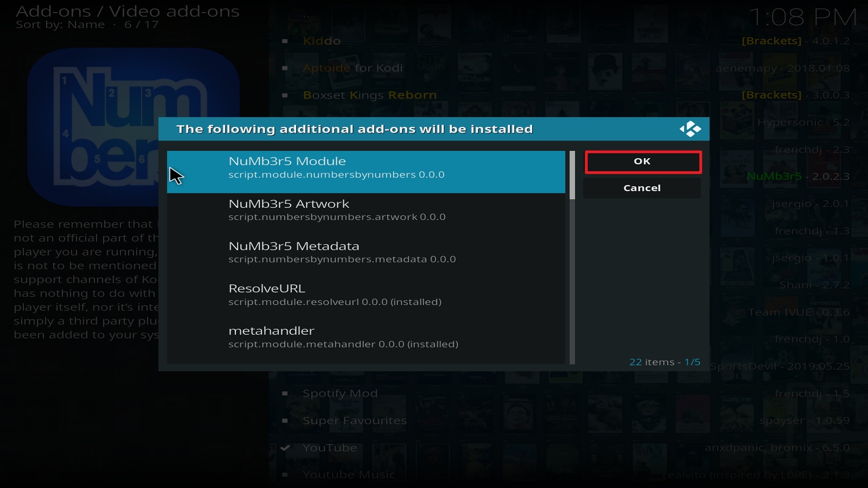Open Aptoide for Kodi in background list
868x488 pixels.
coord(353,68)
